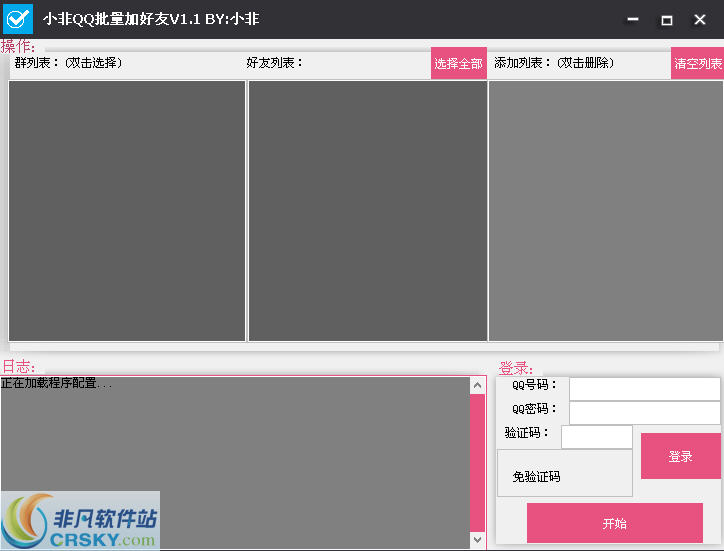The width and height of the screenshot is (724, 551).
Task: Click the 好友列表： label
Action: click(274, 62)
